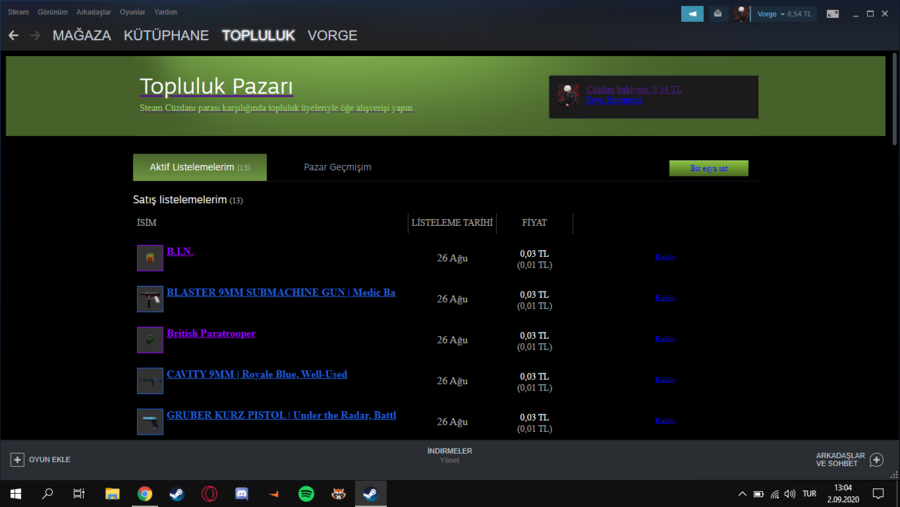Click the LİSTELEME TARİHİ column header
The width and height of the screenshot is (900, 507).
pyautogui.click(x=452, y=223)
